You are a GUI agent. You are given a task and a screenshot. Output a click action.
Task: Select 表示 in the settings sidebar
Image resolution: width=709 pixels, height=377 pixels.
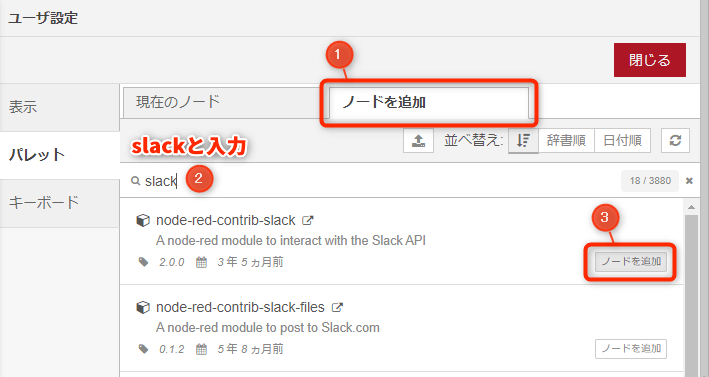click(59, 107)
